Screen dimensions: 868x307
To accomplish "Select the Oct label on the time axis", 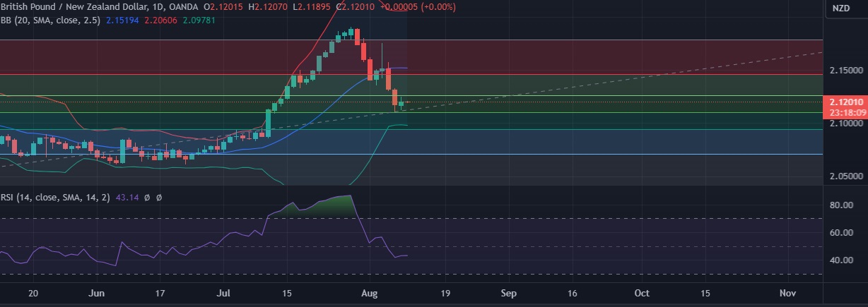I will coord(643,292).
